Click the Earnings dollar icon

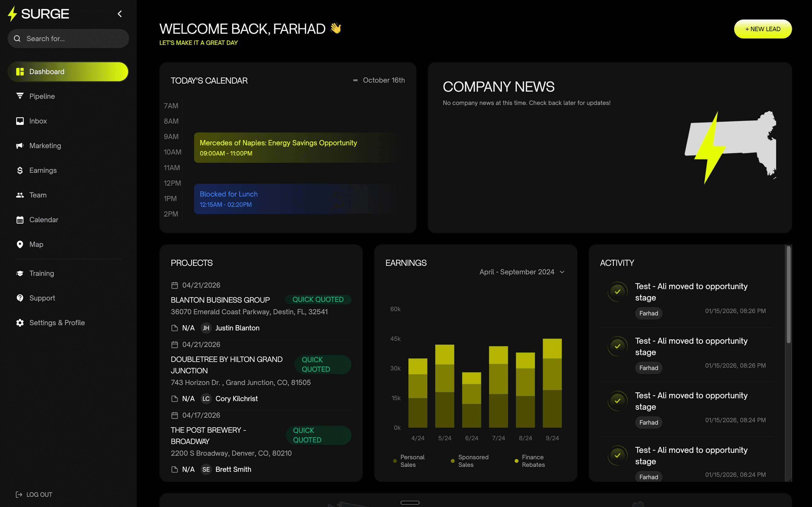tap(20, 170)
